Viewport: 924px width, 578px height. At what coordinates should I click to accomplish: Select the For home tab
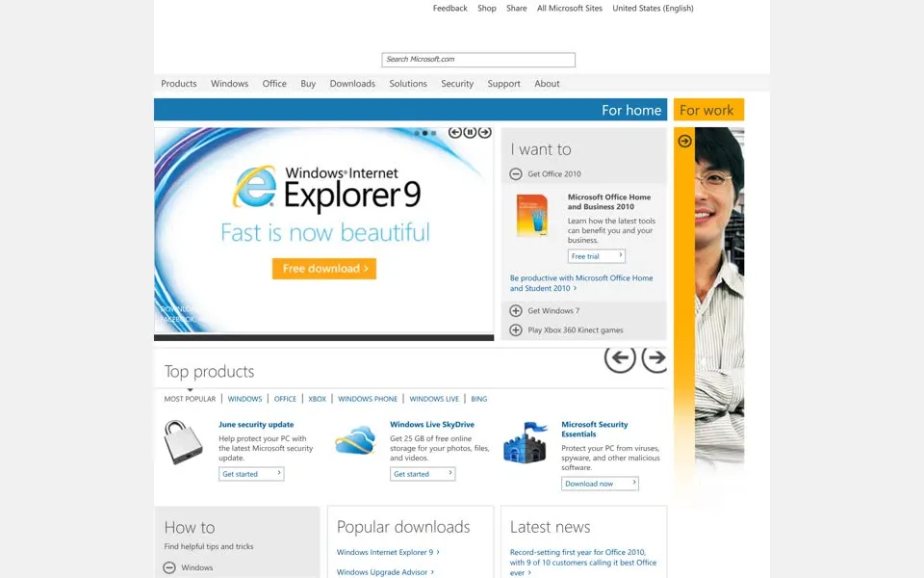tap(411, 110)
